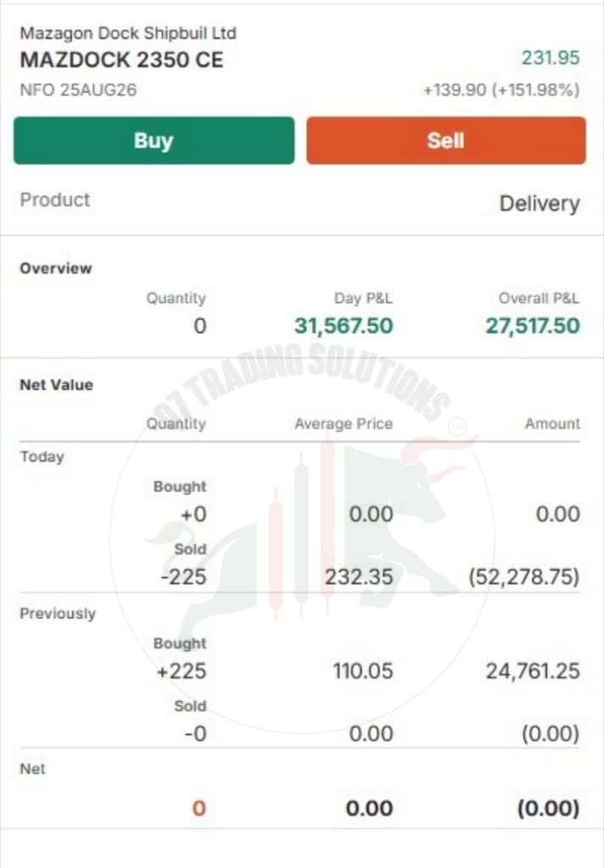
Task: Click the bought average price 110.05
Action: [x=363, y=671]
